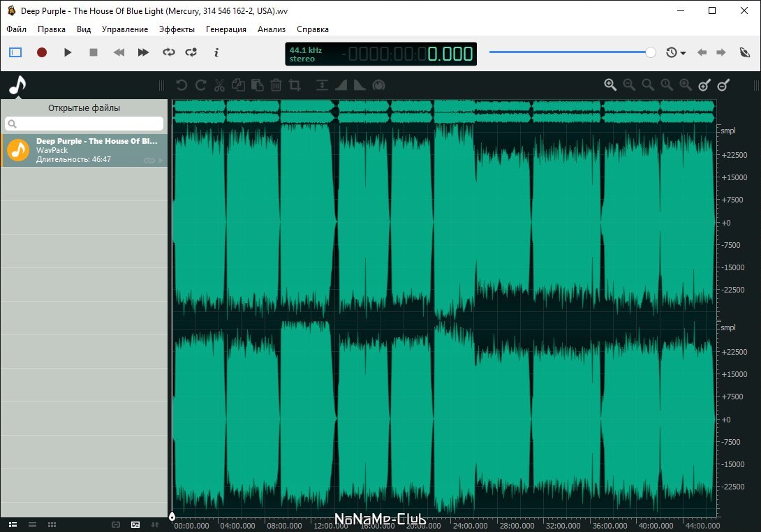Open the Управление menu
This screenshot has height=532, width=761.
[x=125, y=29]
